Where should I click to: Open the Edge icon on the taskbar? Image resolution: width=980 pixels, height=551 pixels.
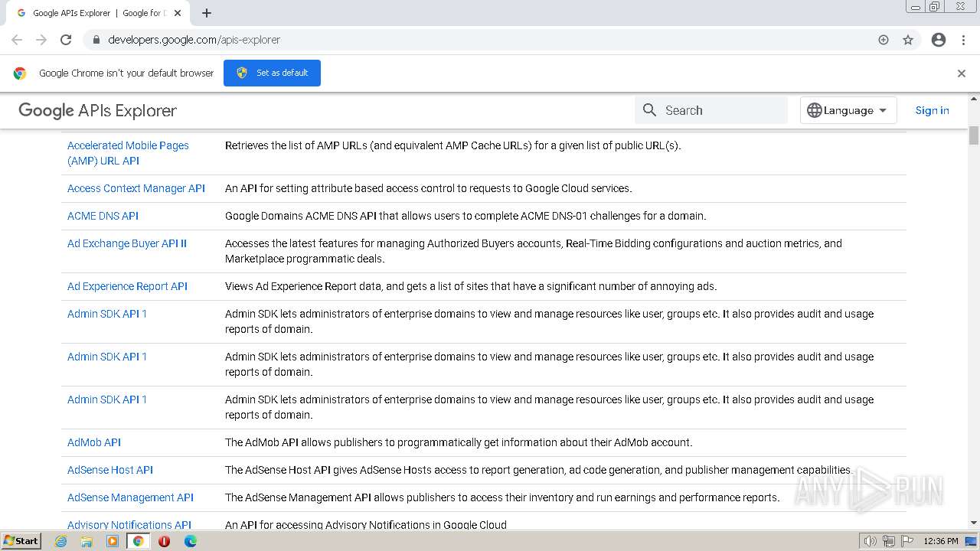(190, 541)
